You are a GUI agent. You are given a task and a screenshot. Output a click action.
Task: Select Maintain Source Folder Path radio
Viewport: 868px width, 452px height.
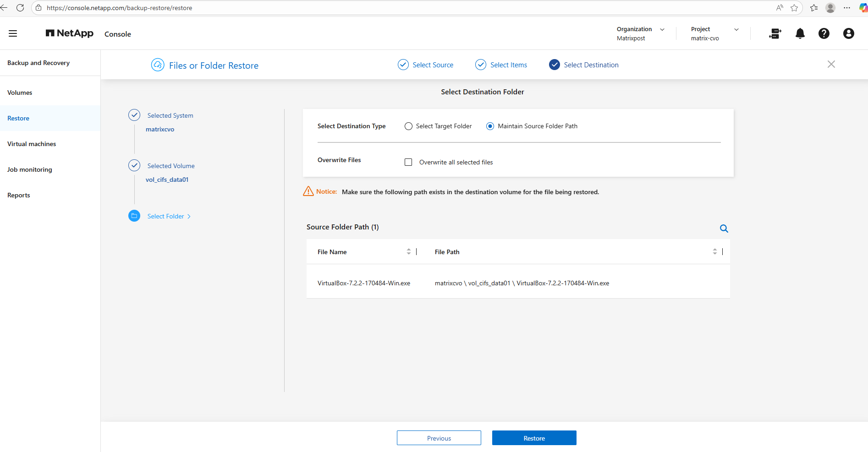490,126
